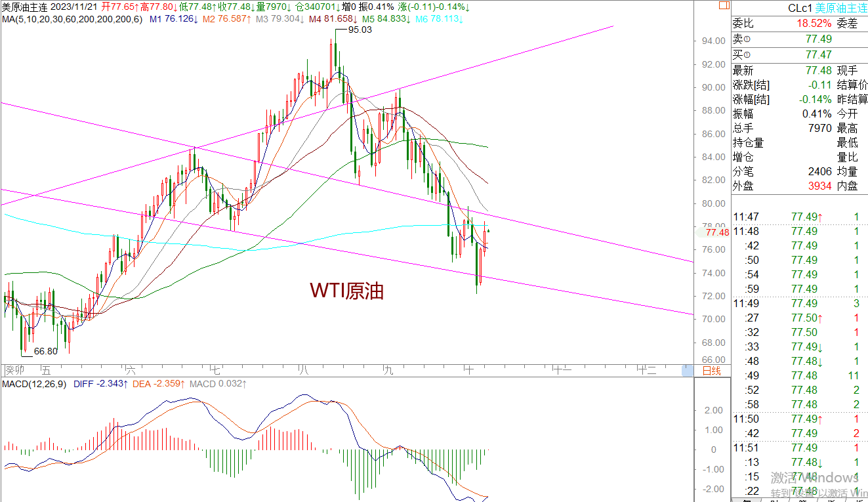The image size is (868, 502).
Task: Click the 11:50 tick trade row
Action: point(800,419)
